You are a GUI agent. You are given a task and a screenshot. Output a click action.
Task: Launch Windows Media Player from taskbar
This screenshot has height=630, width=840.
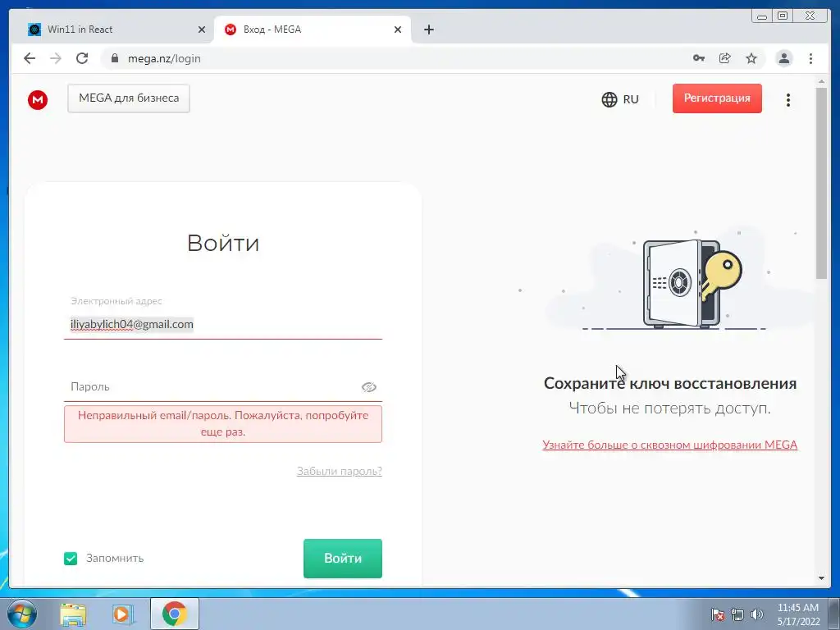(x=123, y=614)
